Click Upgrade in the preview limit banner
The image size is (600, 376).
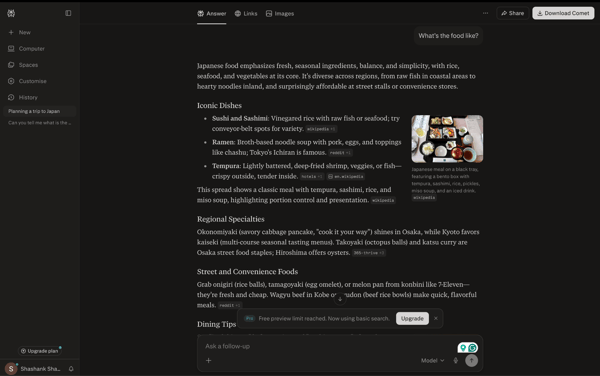tap(412, 319)
